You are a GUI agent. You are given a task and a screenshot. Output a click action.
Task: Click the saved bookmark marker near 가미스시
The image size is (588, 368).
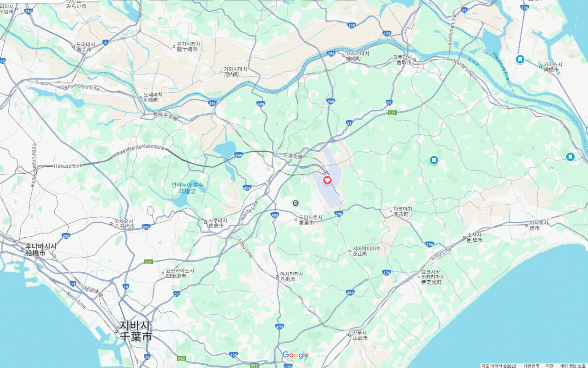(x=520, y=59)
